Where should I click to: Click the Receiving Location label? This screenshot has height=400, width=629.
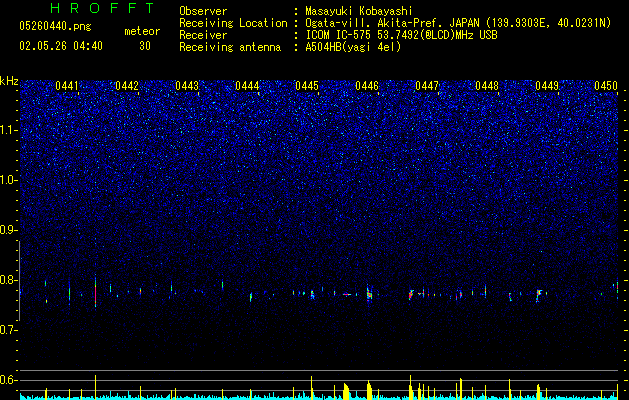point(233,23)
